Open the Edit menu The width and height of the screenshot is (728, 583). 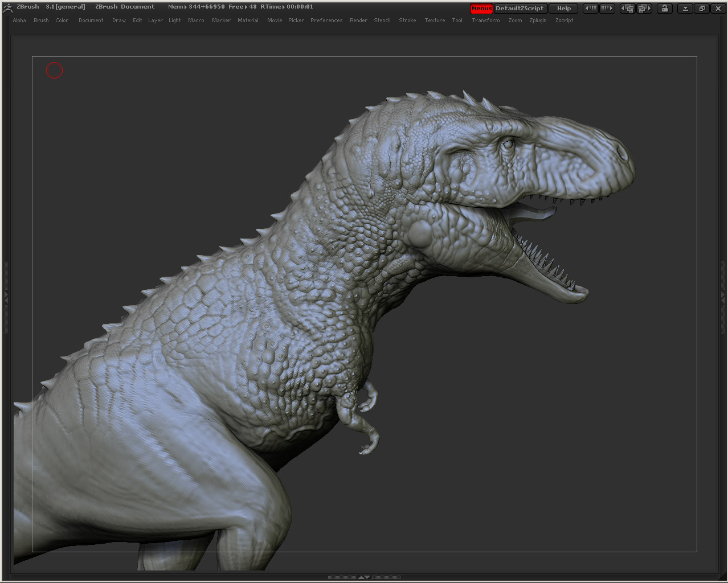tap(137, 20)
